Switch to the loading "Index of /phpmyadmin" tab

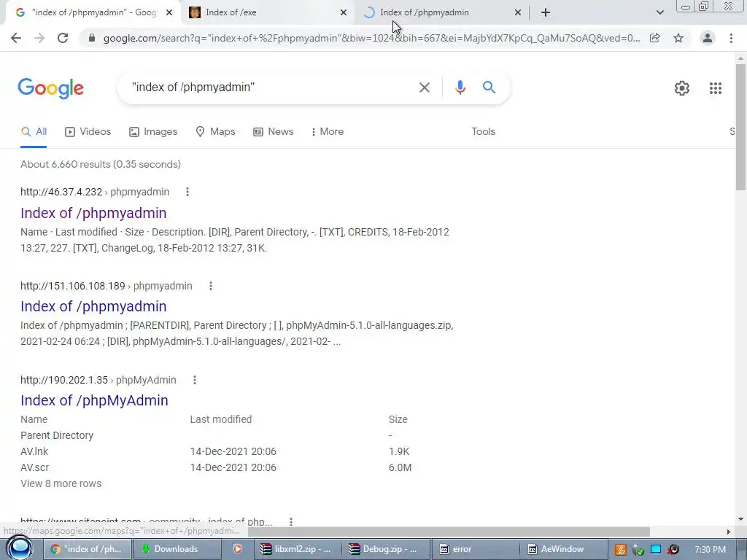coord(441,13)
